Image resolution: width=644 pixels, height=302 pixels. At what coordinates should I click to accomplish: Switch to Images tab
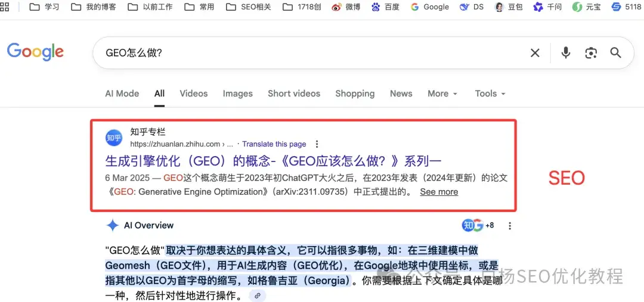238,94
